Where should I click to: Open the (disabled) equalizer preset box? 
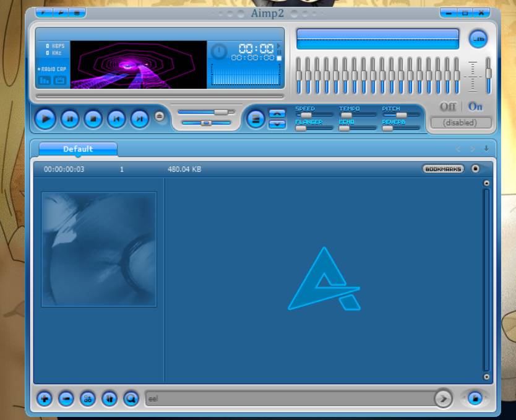461,122
